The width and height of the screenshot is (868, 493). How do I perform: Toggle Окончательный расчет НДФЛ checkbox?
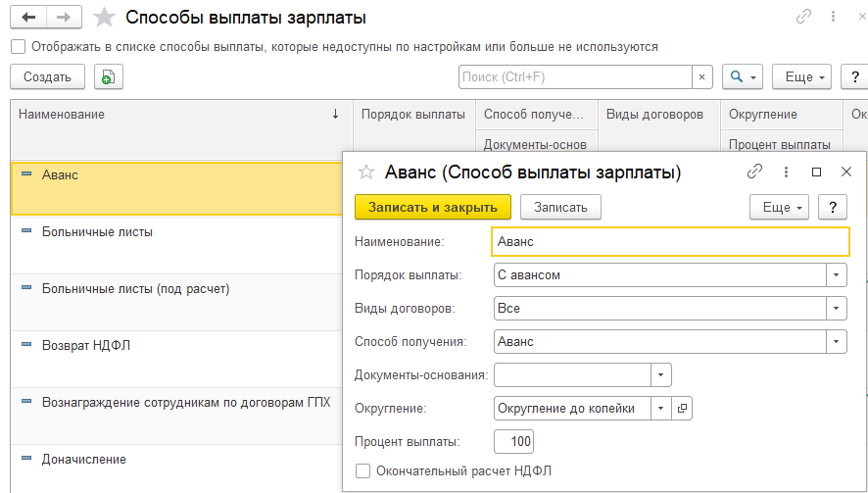[x=363, y=471]
